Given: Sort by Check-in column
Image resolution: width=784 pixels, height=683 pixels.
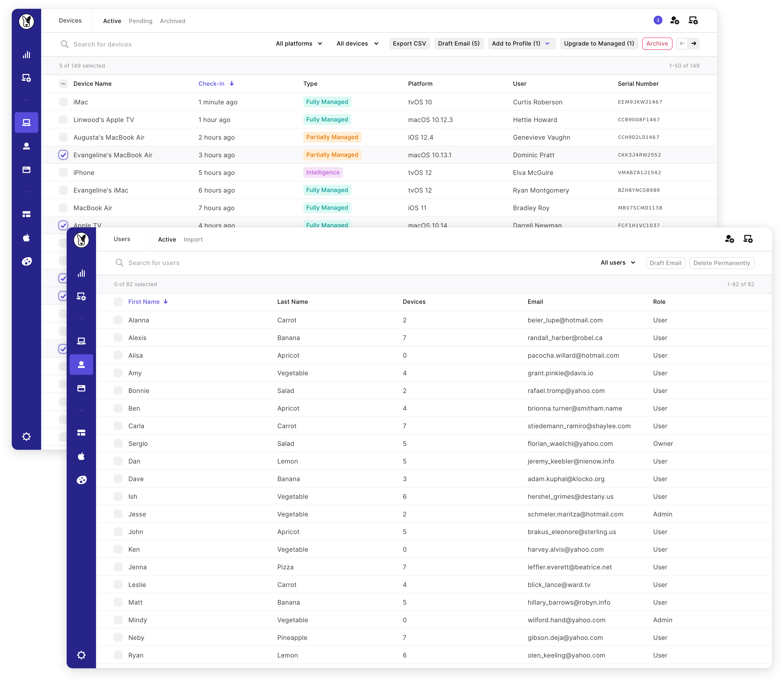Looking at the screenshot, I should click(x=216, y=84).
